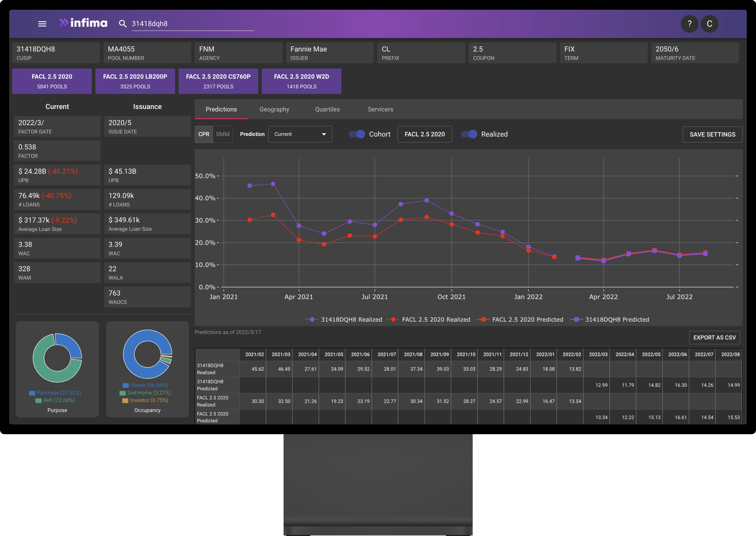The width and height of the screenshot is (756, 536).
Task: Click the 763 WAOCS value
Action: (x=115, y=293)
